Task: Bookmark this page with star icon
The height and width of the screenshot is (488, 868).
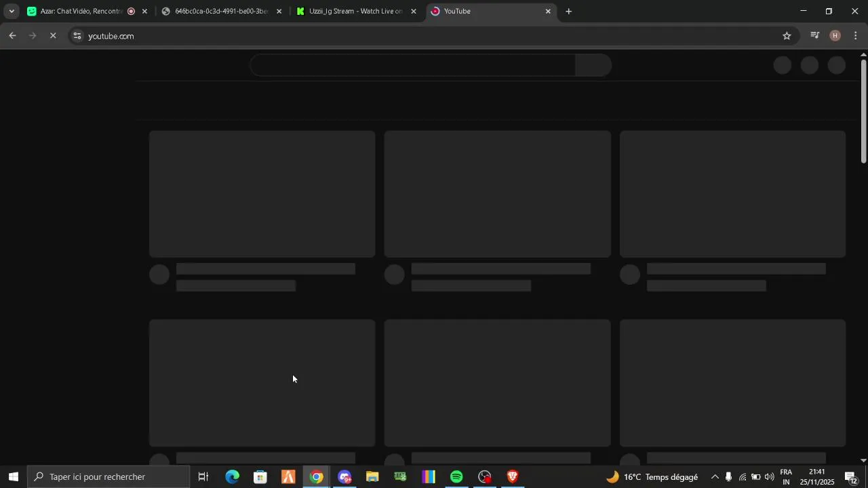Action: point(787,36)
